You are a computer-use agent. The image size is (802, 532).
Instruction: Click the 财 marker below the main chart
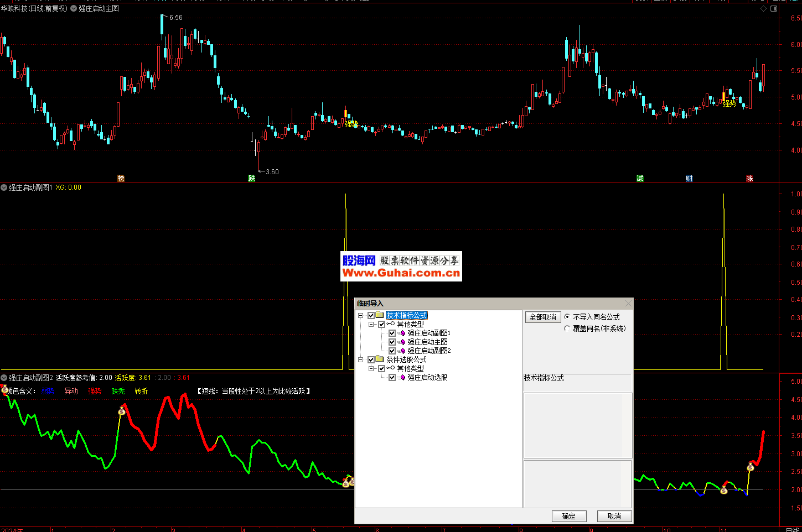pyautogui.click(x=689, y=178)
